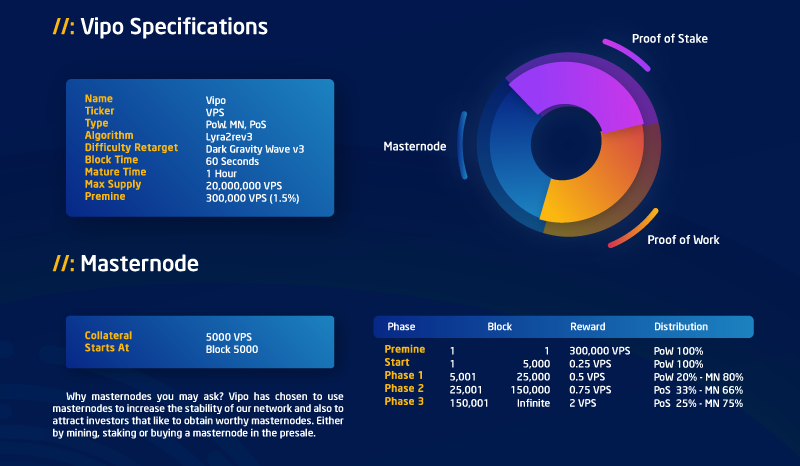Click the "150,001" start block value

469,403
